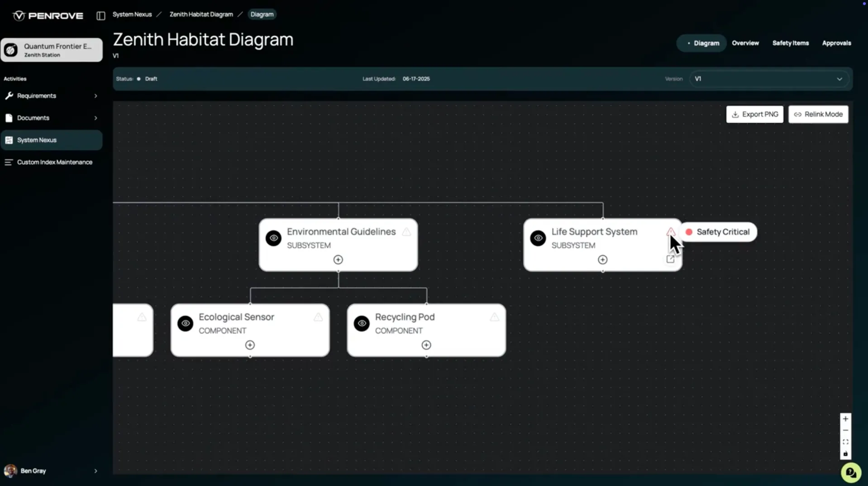Click warning triangle on partially hidden left node
868x486 pixels.
click(x=142, y=317)
